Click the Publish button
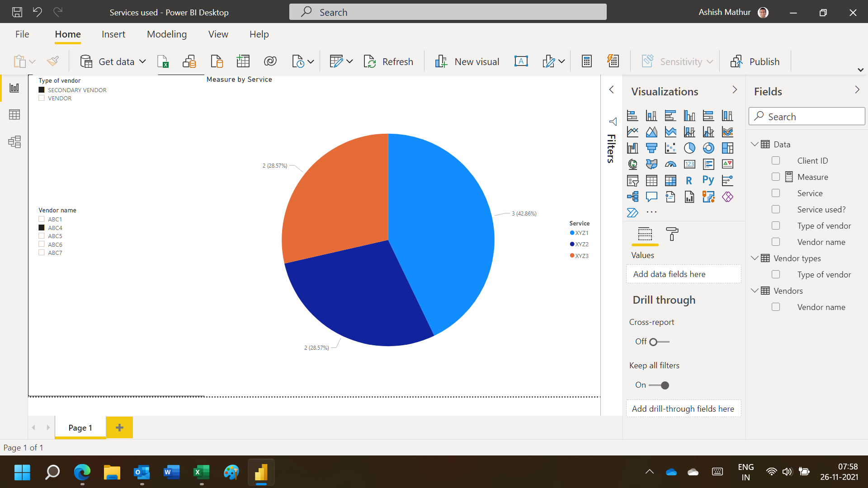Image resolution: width=868 pixels, height=488 pixels. click(x=755, y=61)
